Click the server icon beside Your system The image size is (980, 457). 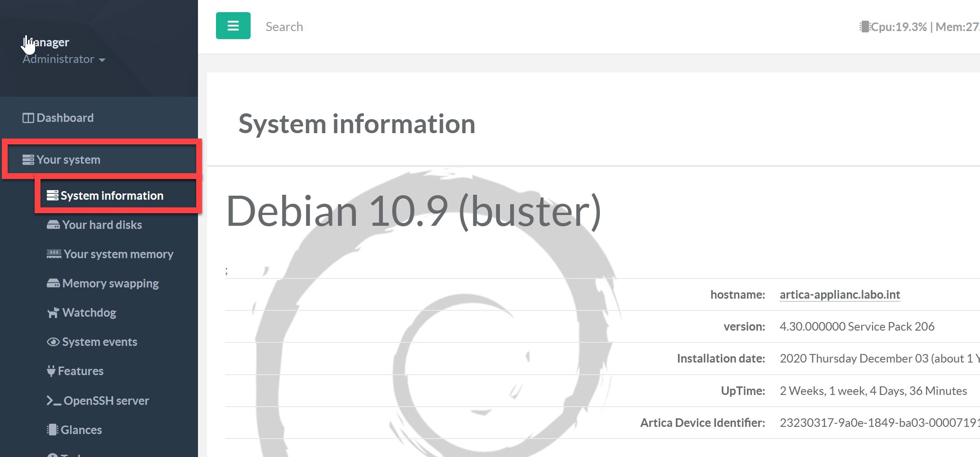[x=28, y=160]
